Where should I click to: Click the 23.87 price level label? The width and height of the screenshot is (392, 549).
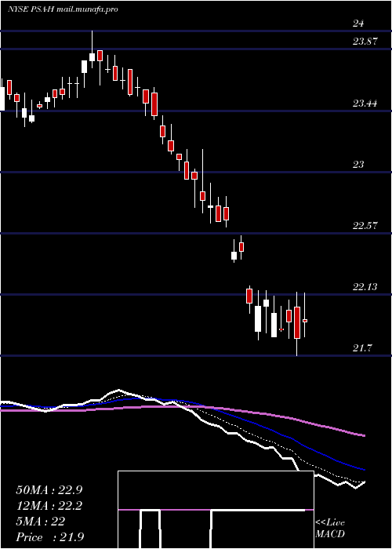[365, 42]
